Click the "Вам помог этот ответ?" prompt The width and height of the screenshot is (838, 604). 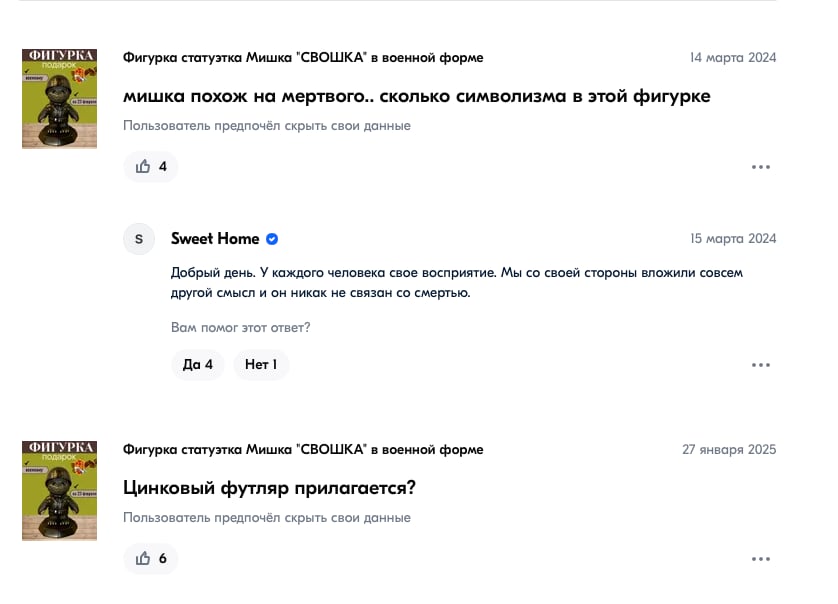(x=240, y=328)
